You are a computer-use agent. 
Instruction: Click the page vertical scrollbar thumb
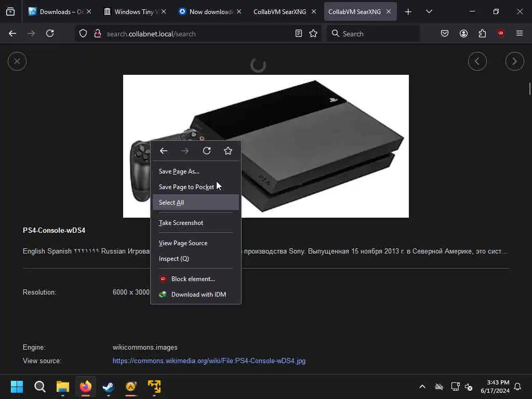coord(529,89)
